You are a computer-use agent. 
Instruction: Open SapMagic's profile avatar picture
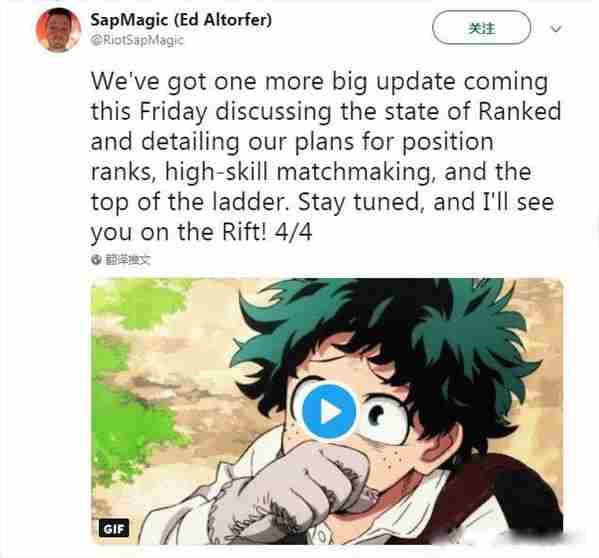[58, 29]
